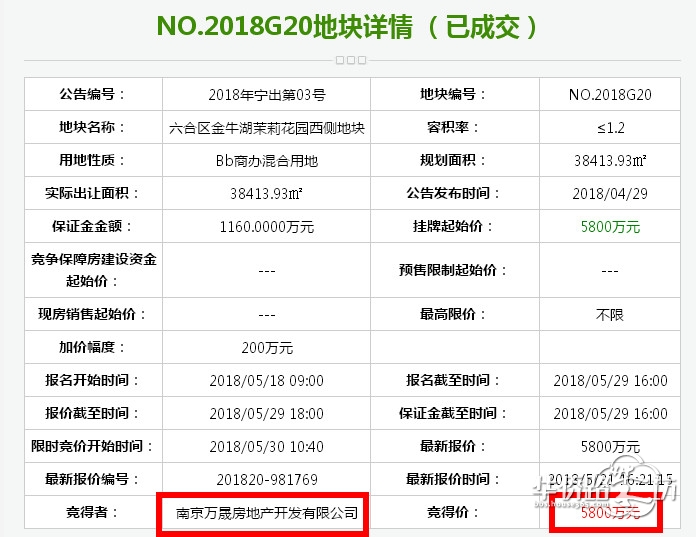Select the 保证金截至时间 label

tap(454, 413)
